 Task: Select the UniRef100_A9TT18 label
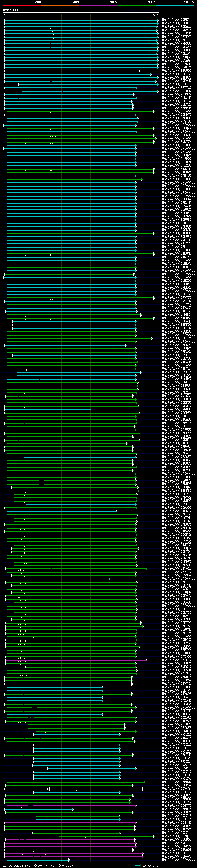pos(177,88)
